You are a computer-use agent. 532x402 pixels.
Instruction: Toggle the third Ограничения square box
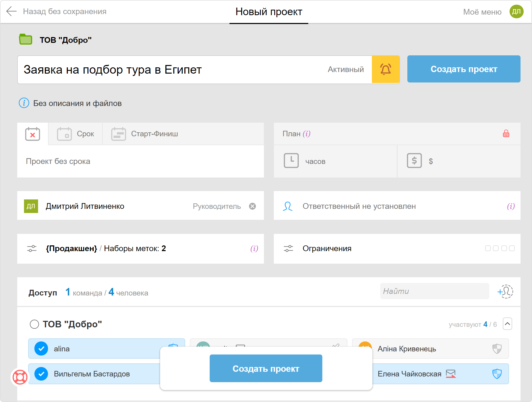pos(504,248)
